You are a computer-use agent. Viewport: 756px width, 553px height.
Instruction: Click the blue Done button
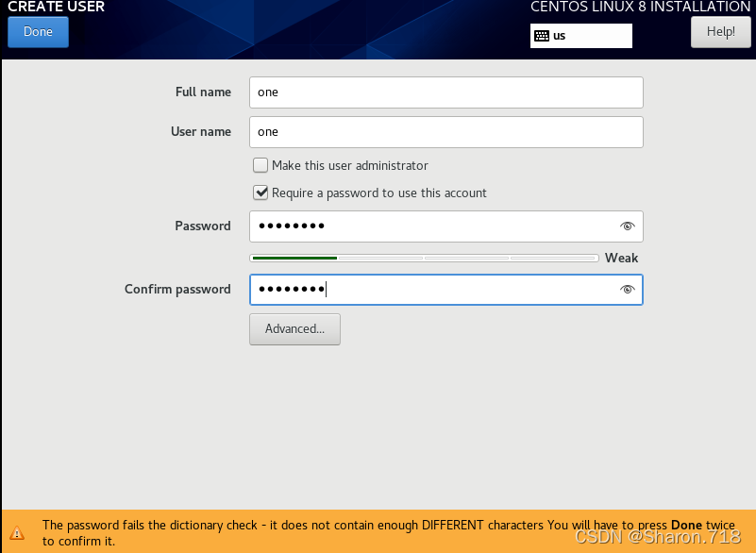tap(38, 32)
